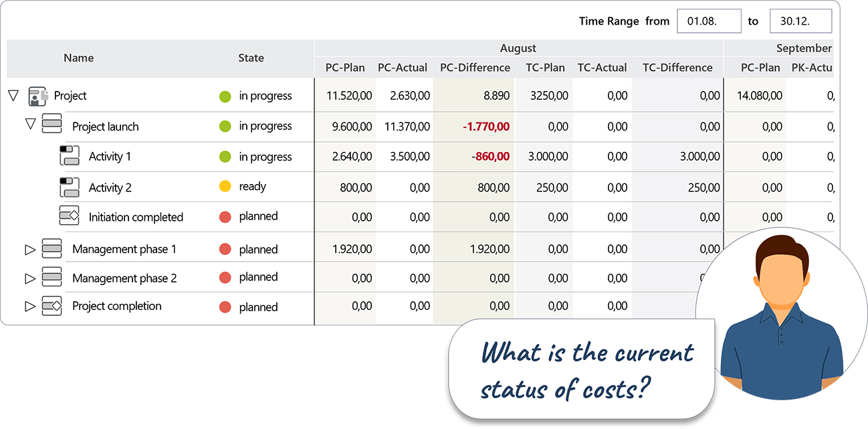Select the Name column header
This screenshot has height=429, width=868.
(79, 58)
